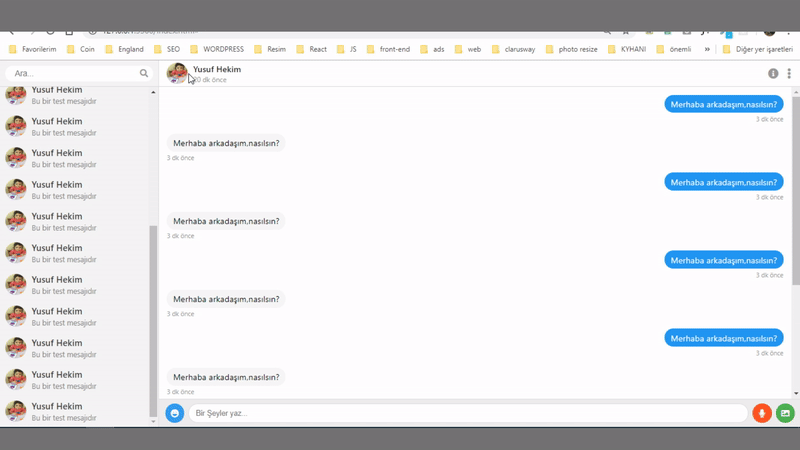This screenshot has height=450, width=800.
Task: Click the search magnifier icon in sidebar
Action: pos(144,73)
